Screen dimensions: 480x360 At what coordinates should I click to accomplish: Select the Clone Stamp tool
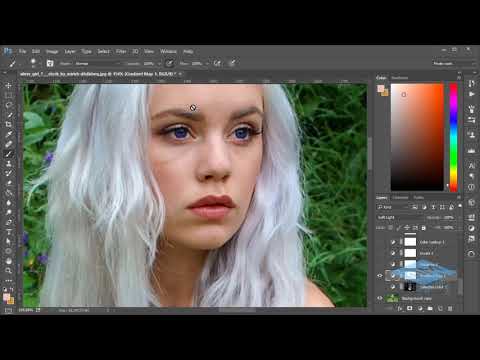[9, 163]
